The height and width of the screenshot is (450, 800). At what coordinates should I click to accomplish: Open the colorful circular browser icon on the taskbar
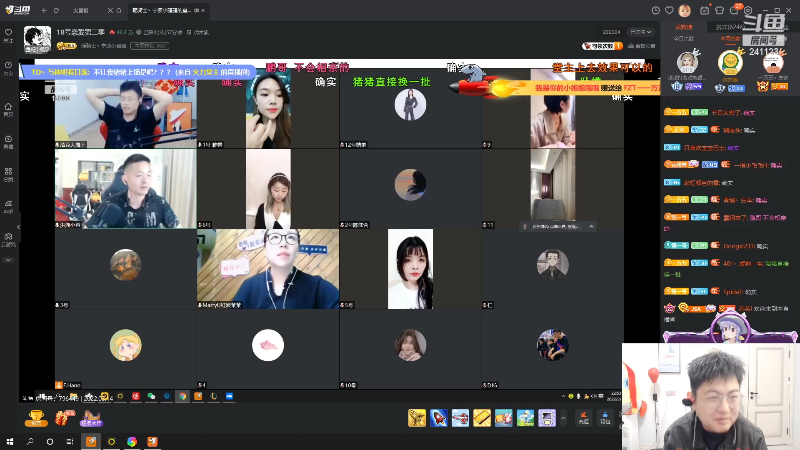(x=132, y=441)
